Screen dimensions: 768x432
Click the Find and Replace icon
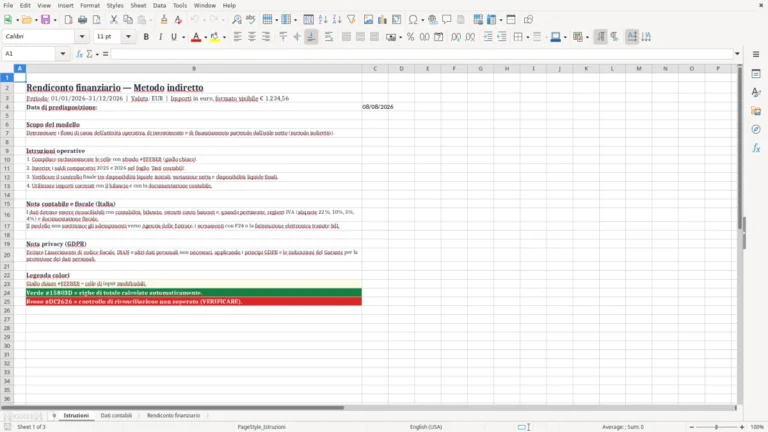(x=237, y=20)
